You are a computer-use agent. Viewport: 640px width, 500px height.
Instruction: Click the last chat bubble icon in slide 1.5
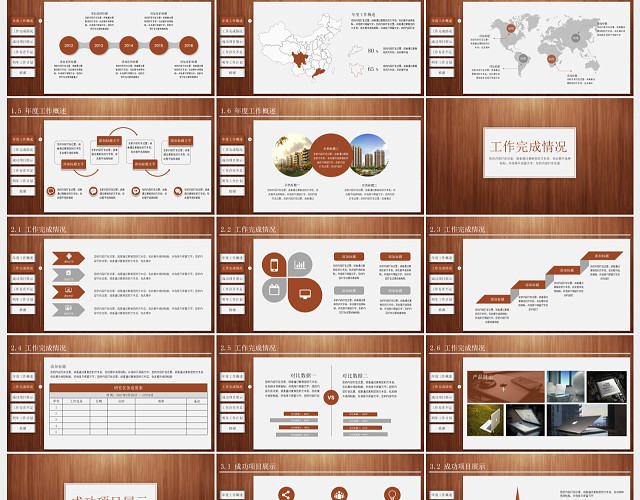pos(178,191)
